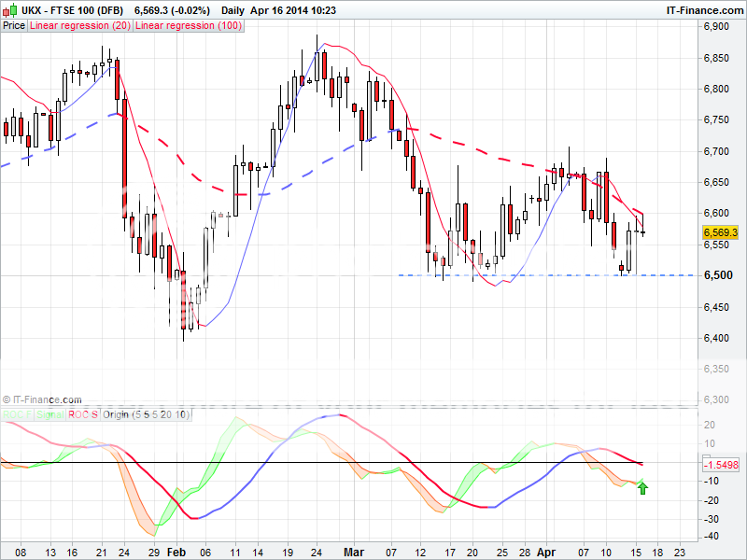The width and height of the screenshot is (747, 560).
Task: Click the ROC S indicator label
Action: click(x=83, y=413)
